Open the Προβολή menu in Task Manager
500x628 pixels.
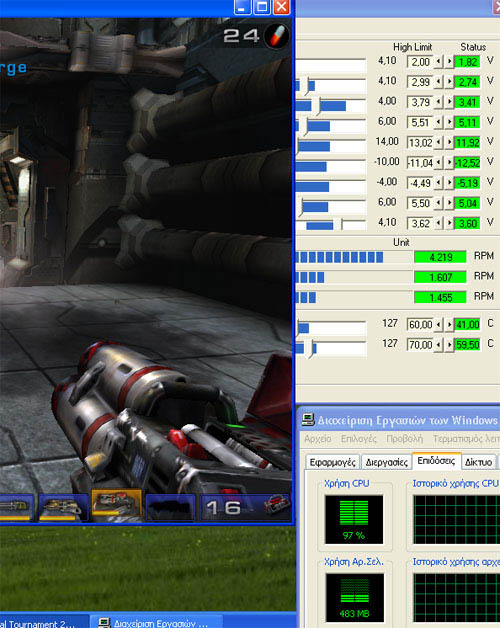(405, 439)
